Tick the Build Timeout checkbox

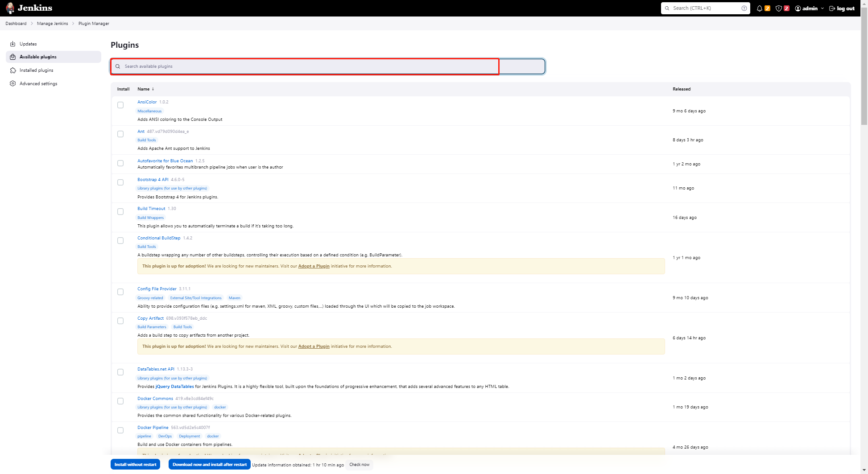[120, 211]
